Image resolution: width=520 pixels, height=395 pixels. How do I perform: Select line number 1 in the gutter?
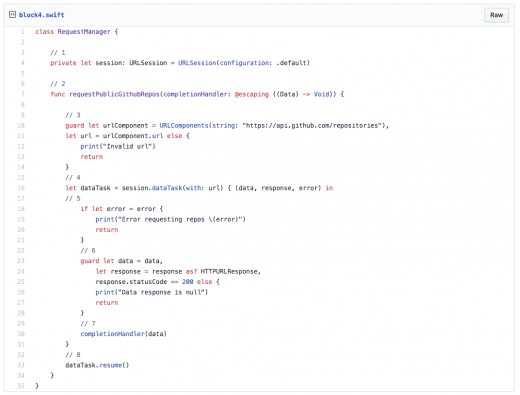coord(23,32)
